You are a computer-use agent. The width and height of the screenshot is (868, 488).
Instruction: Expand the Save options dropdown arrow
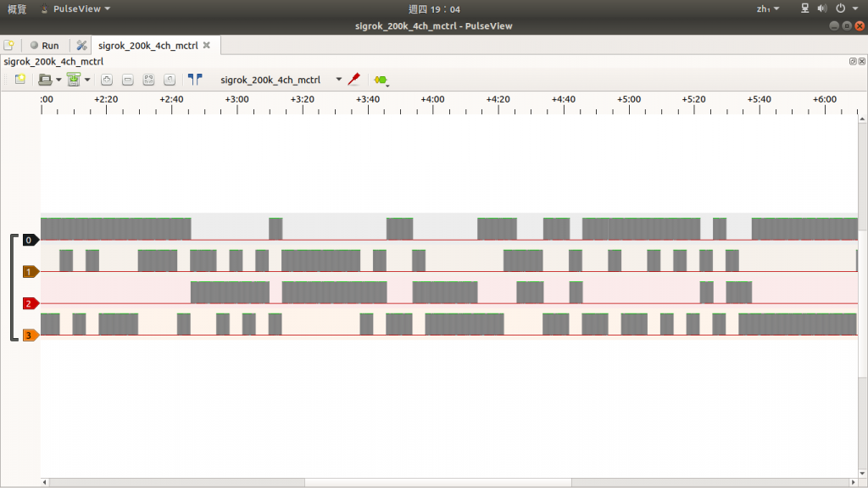(87, 80)
